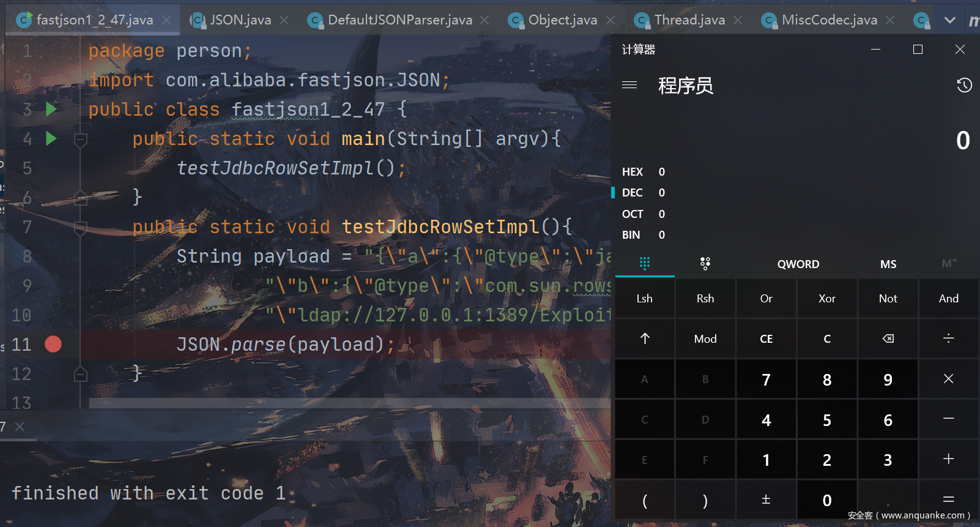980x527 pixels.
Task: Close the DefaultJSONParser.java tab
Action: (484, 20)
